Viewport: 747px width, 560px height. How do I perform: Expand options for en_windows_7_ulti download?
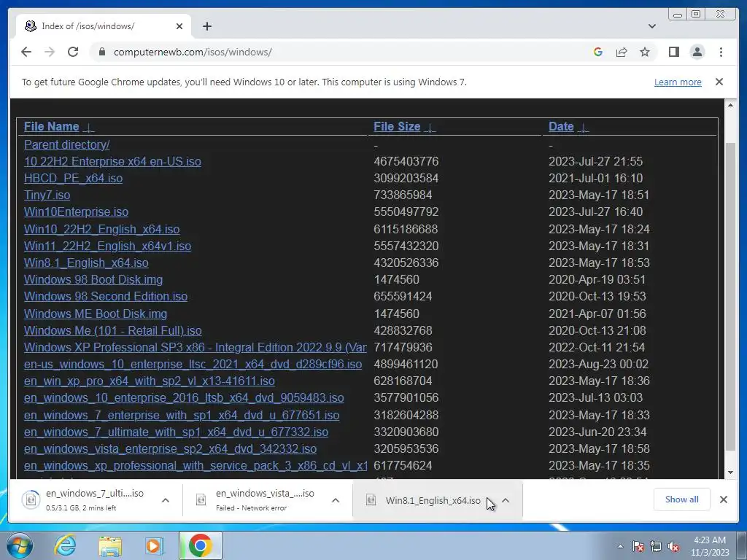tap(166, 500)
